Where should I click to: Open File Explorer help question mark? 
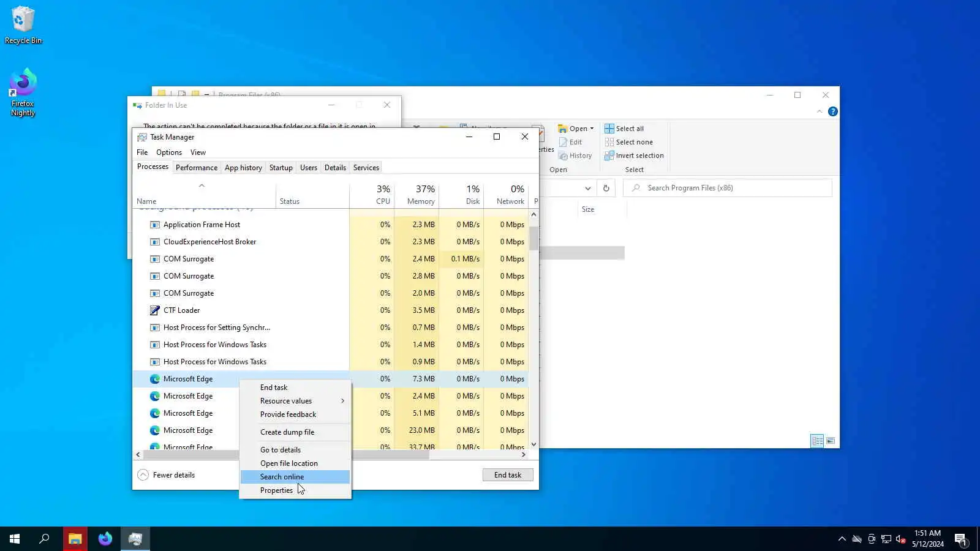pyautogui.click(x=833, y=111)
